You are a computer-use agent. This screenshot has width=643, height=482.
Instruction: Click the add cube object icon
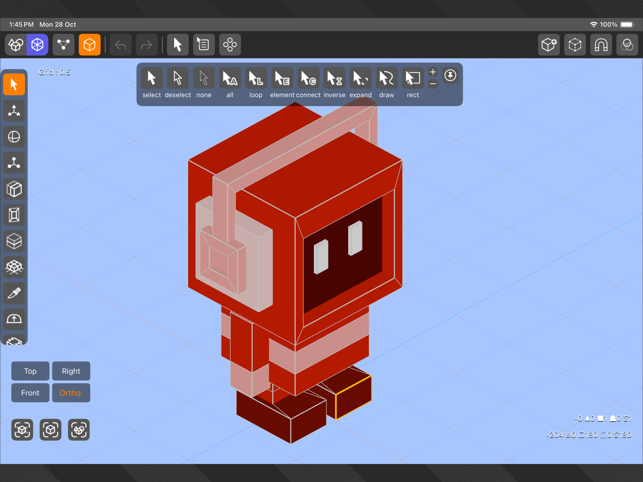point(549,44)
